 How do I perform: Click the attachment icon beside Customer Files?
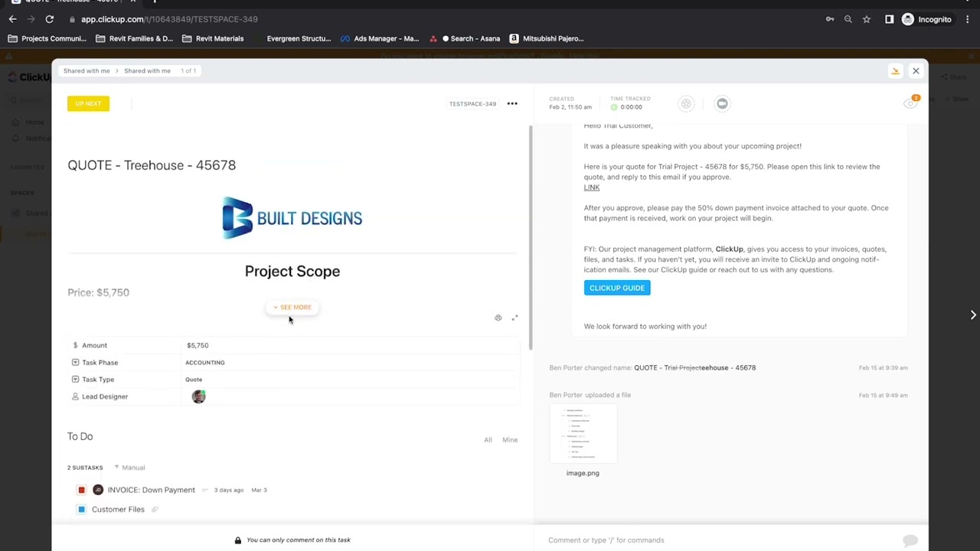[x=155, y=509]
